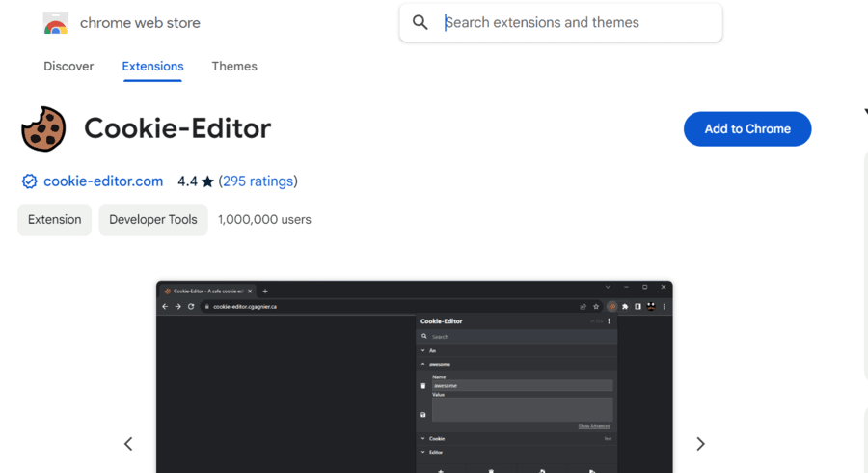Switch to the Extensions tab
868x473 pixels.
click(152, 66)
